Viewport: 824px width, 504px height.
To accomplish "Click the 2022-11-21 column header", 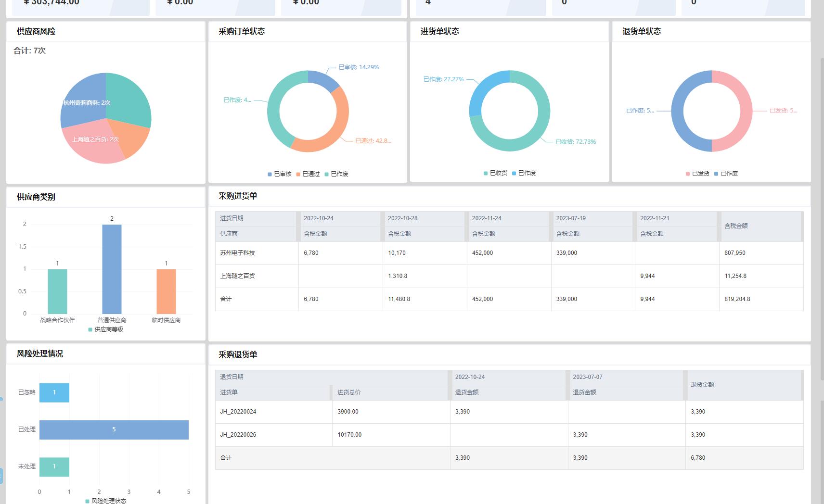I will coord(677,218).
